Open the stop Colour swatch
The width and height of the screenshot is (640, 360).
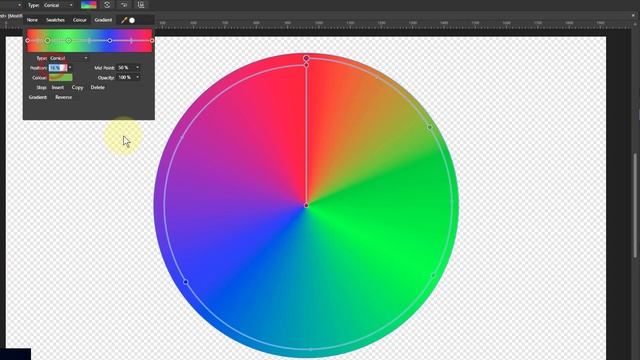pyautogui.click(x=60, y=78)
